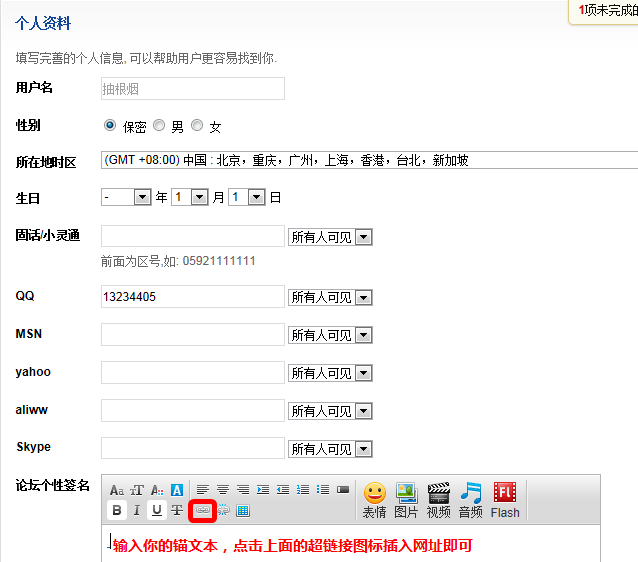The height and width of the screenshot is (562, 638).
Task: Select the 保密 gender option
Action: coord(110,126)
